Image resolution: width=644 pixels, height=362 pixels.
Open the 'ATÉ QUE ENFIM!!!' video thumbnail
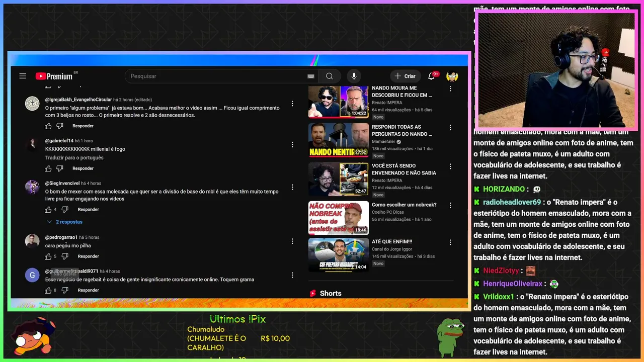pyautogui.click(x=339, y=255)
